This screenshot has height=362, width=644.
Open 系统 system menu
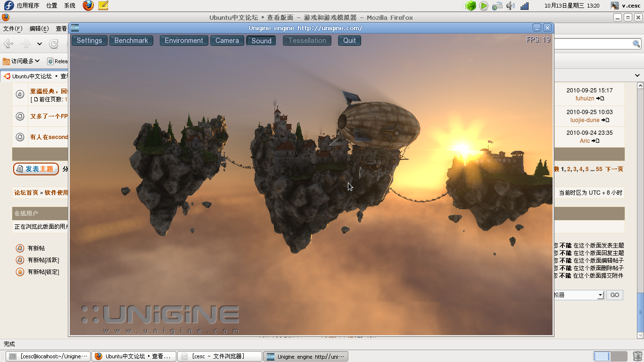70,6
